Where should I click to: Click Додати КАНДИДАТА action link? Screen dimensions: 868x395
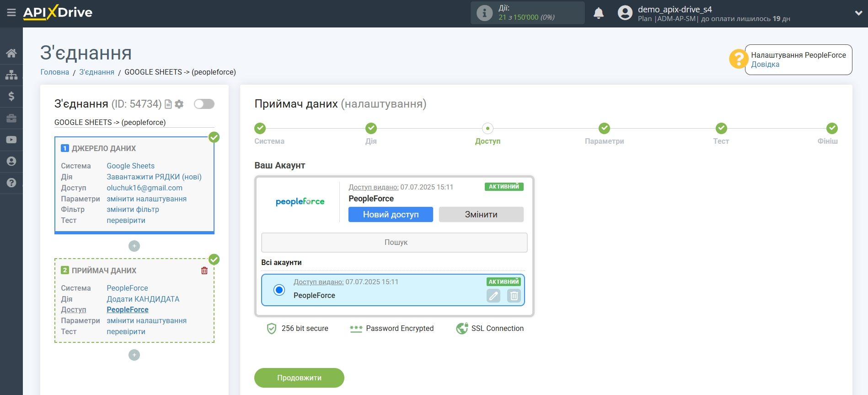pyautogui.click(x=143, y=299)
